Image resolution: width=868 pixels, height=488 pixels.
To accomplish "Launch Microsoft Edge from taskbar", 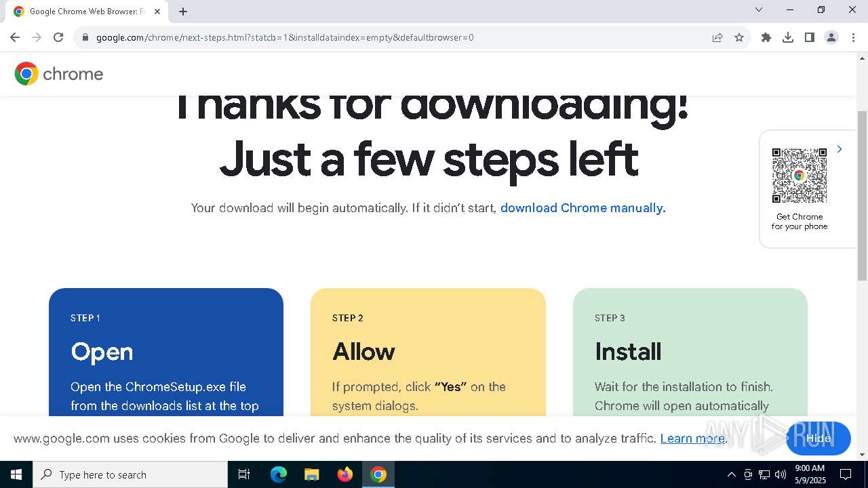I will [279, 474].
